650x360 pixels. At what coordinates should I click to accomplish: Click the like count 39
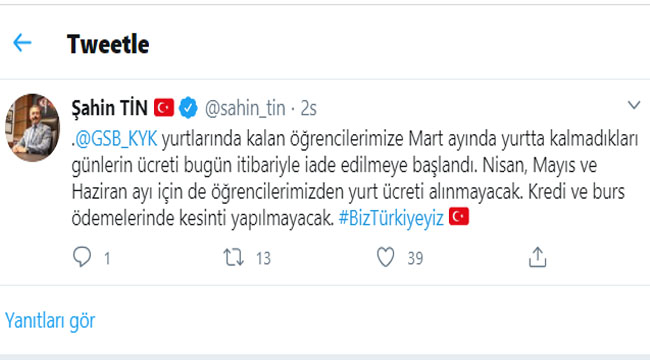(x=415, y=258)
